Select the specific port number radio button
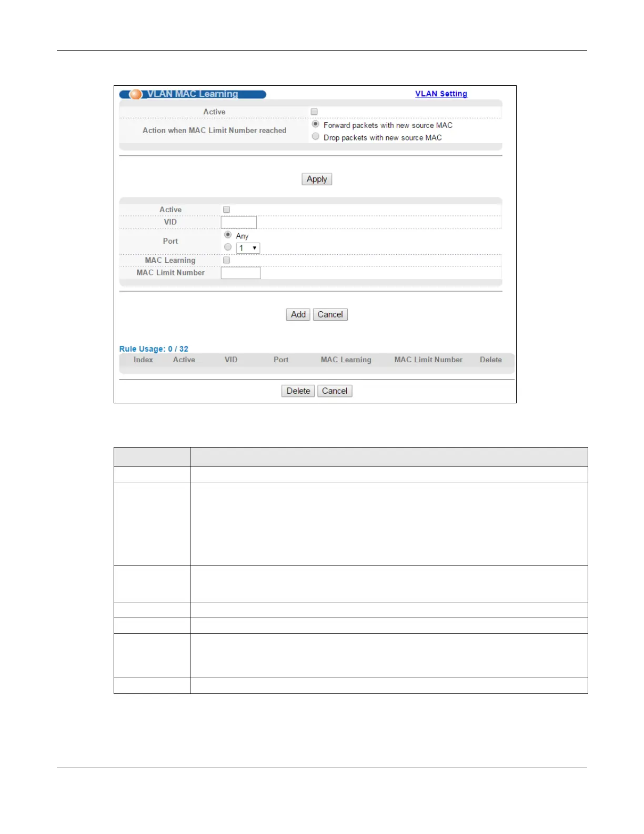This screenshot has width=644, height=834. (228, 247)
